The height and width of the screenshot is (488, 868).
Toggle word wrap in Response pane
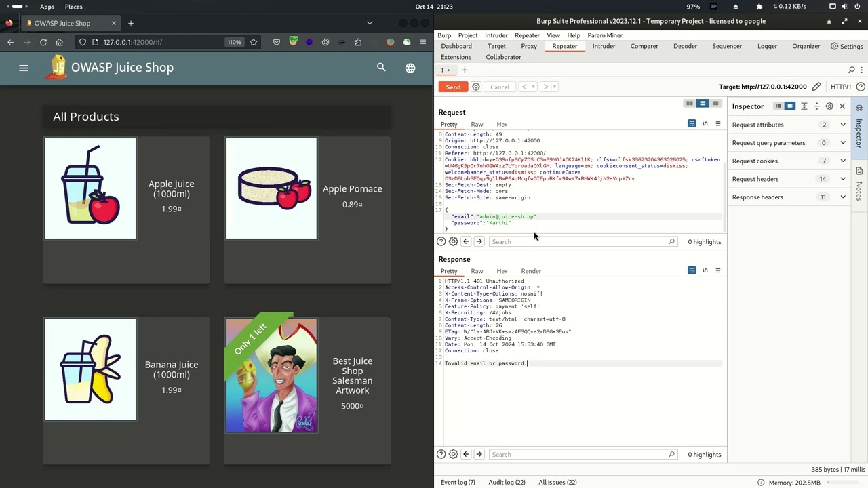tap(692, 270)
